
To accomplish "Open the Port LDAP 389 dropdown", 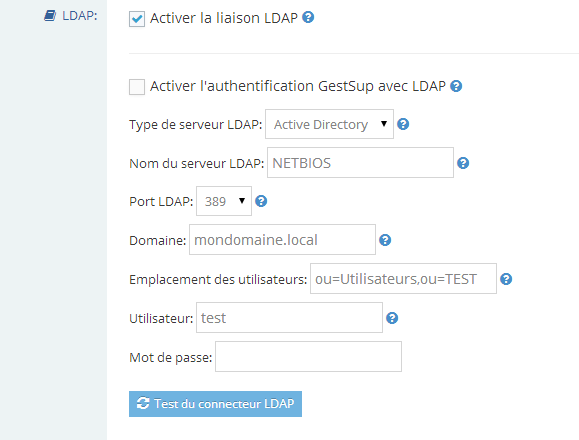I will 224,201.
